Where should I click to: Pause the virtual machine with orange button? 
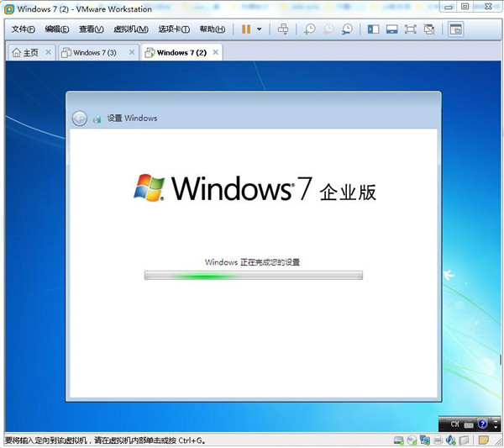[246, 29]
